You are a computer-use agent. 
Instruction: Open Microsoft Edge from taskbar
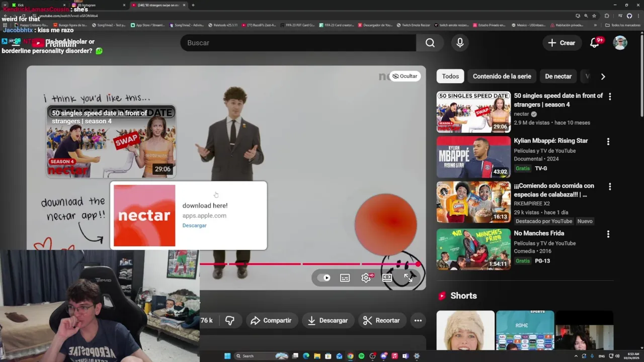[306, 356]
